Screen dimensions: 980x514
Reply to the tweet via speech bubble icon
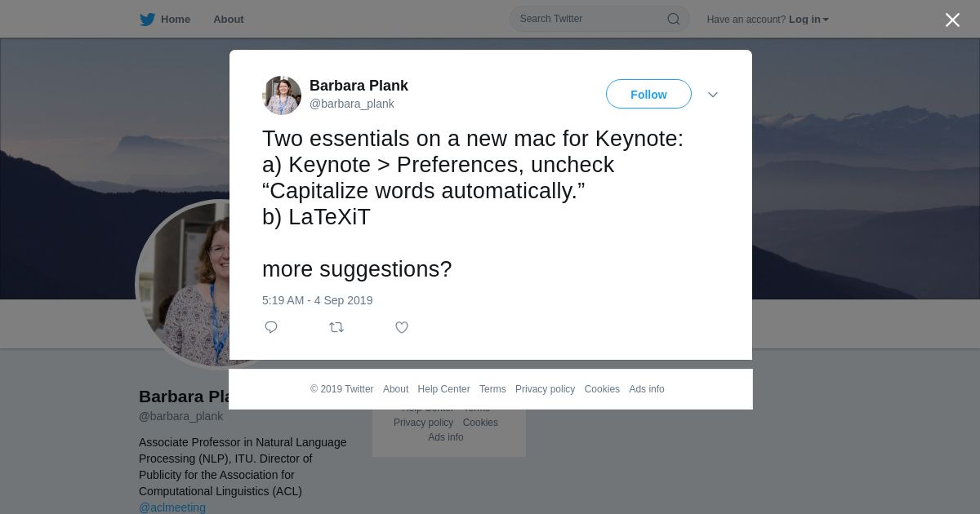[271, 327]
